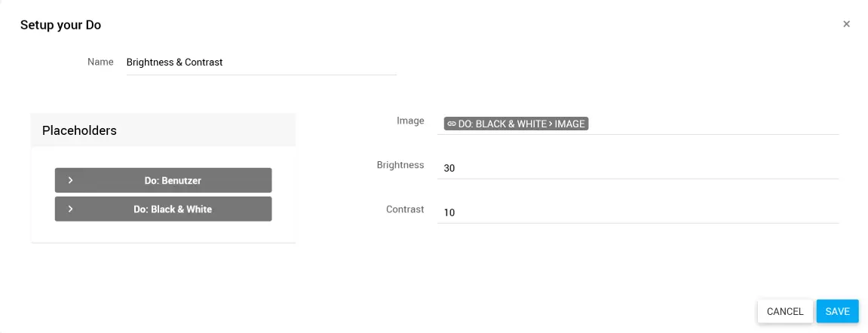Image resolution: width=868 pixels, height=333 pixels.
Task: Select the Do: Benutzer placeholder label
Action: pyautogui.click(x=173, y=181)
